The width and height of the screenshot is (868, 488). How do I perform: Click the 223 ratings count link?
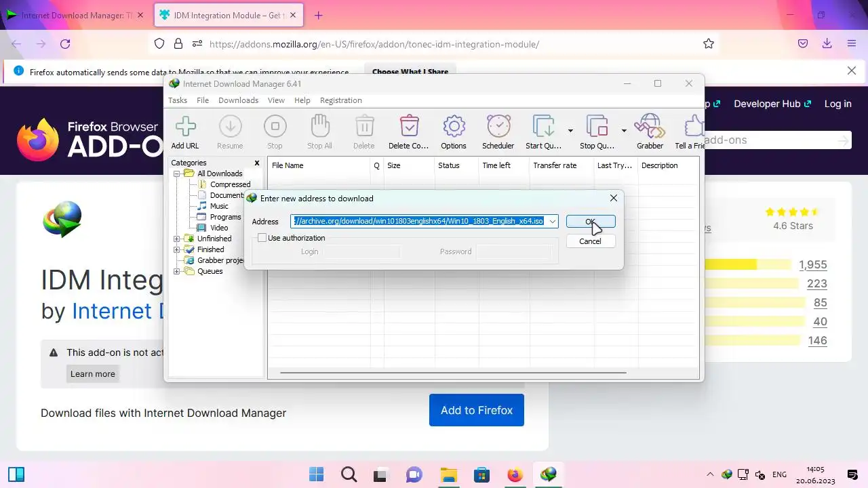(x=817, y=283)
